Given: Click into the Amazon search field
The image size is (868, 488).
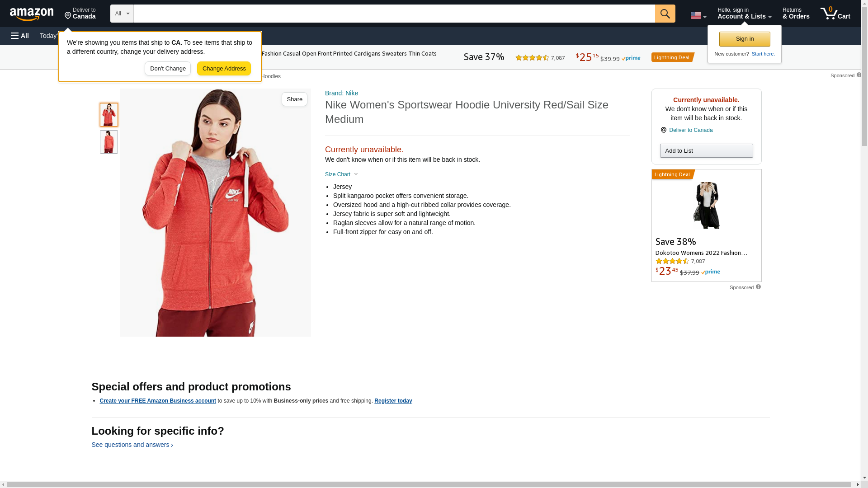Looking at the screenshot, I should click(x=393, y=14).
